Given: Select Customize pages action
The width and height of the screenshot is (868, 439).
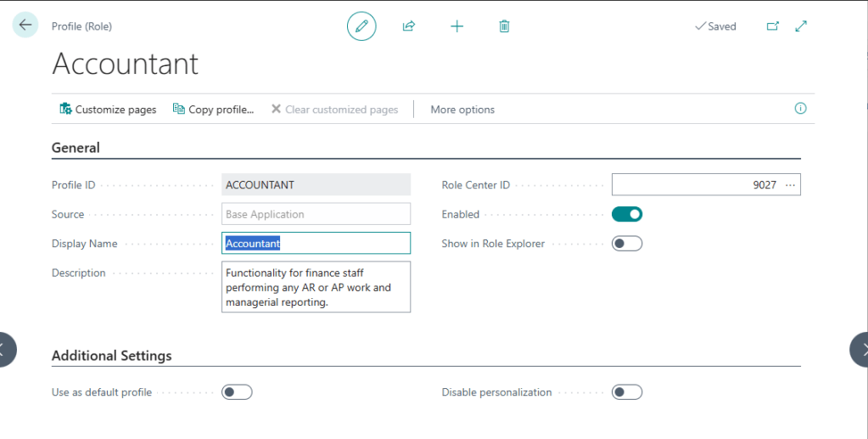Looking at the screenshot, I should 108,110.
